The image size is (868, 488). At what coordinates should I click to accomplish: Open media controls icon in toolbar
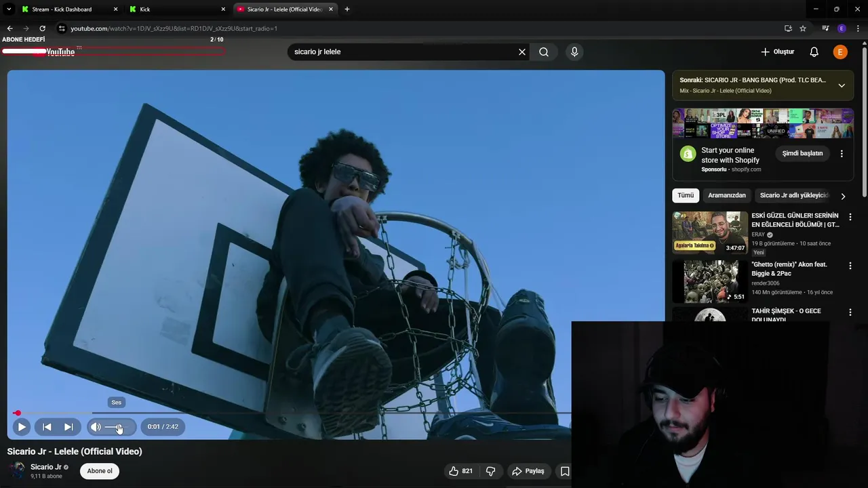pyautogui.click(x=825, y=28)
